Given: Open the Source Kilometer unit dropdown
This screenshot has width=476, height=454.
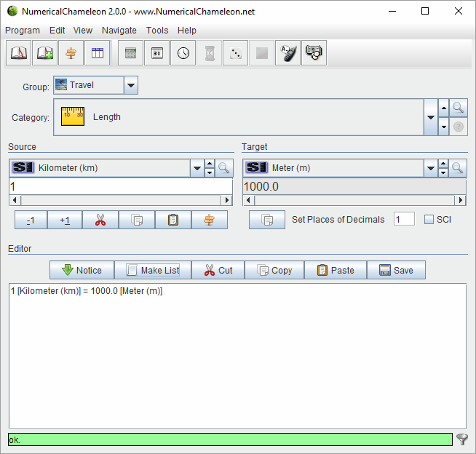Looking at the screenshot, I should pos(197,168).
